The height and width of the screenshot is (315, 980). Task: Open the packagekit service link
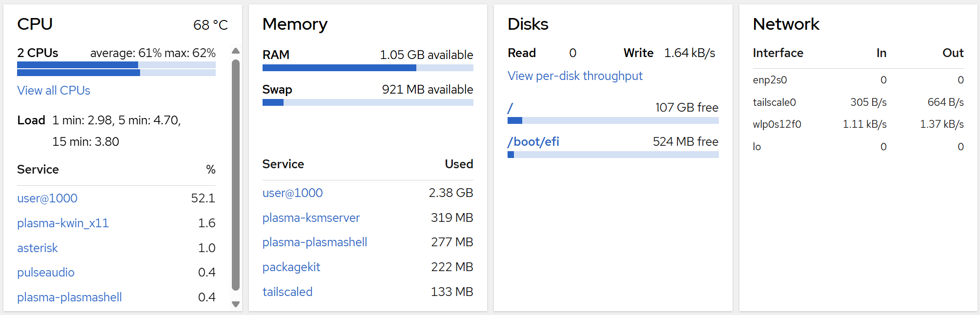(291, 267)
